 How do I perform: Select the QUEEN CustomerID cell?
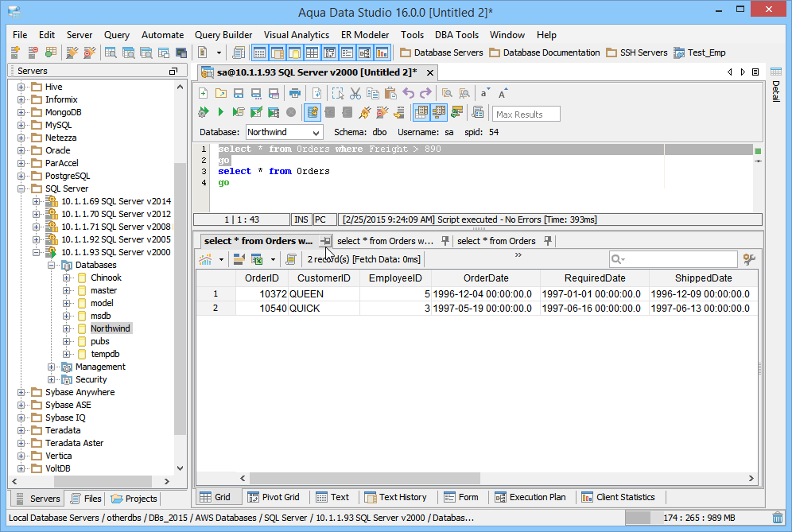click(x=324, y=294)
